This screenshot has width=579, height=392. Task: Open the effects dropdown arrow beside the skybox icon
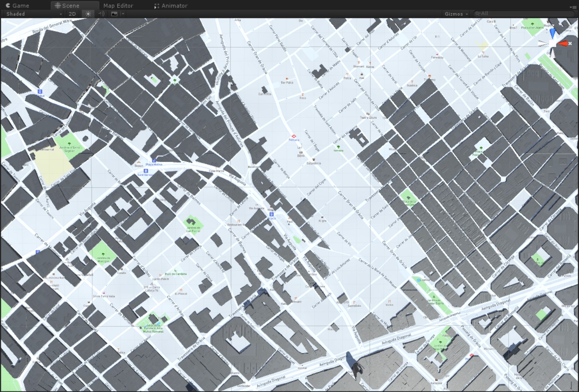pyautogui.click(x=122, y=14)
